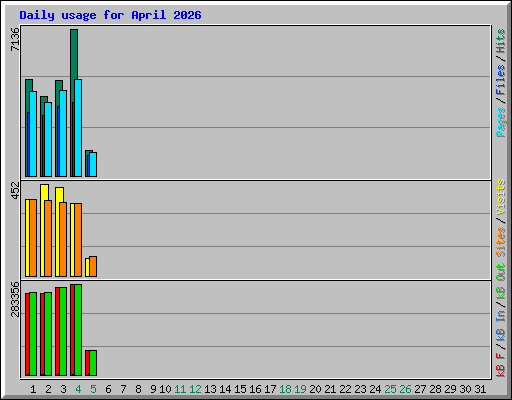The height and width of the screenshot is (400, 512).
Task: Click the Hits legend label
Action: click(501, 41)
